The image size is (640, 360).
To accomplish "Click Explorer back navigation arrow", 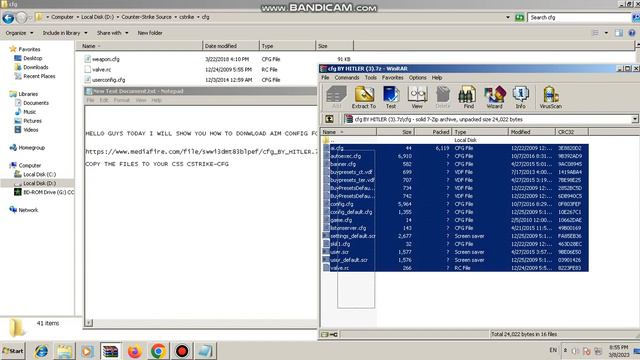I will (8, 18).
